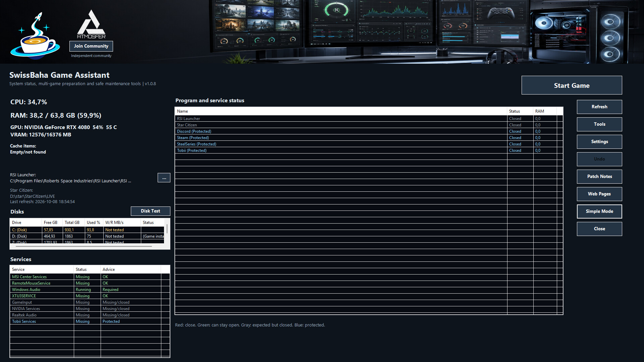Select RemoteMouseService entry

pyautogui.click(x=90, y=283)
